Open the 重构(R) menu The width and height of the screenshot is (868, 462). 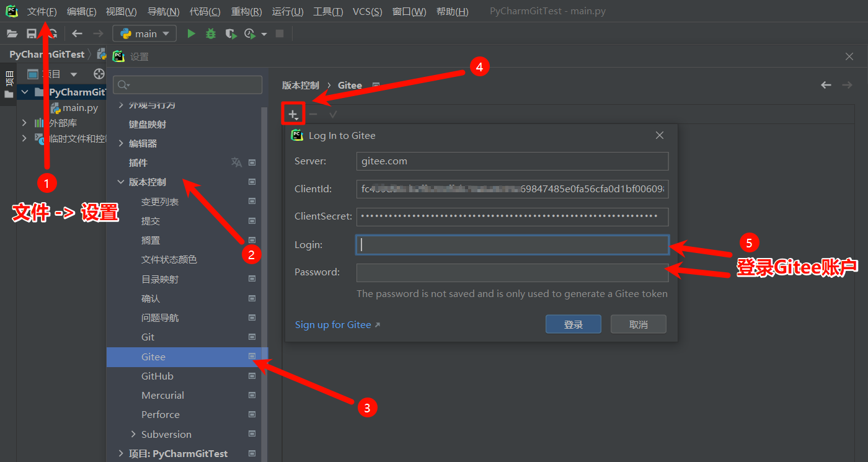(246, 12)
